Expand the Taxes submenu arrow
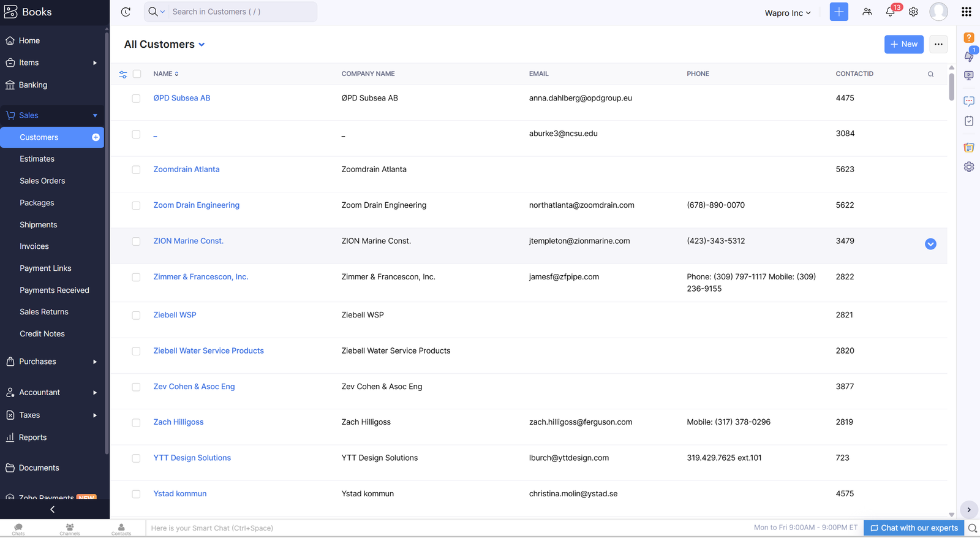980x538 pixels. (95, 415)
